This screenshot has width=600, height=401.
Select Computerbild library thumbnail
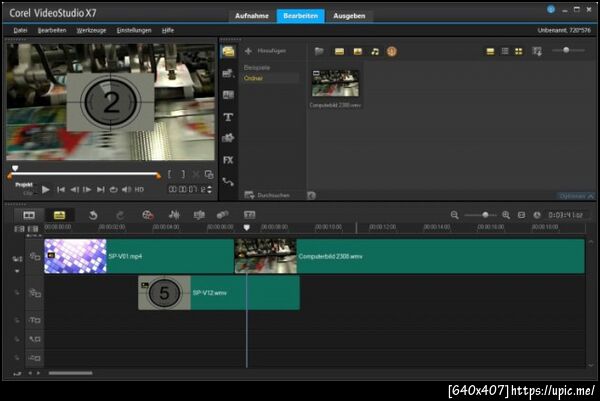tap(335, 83)
